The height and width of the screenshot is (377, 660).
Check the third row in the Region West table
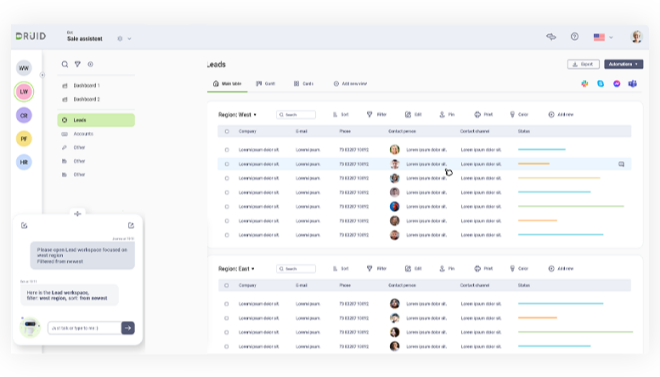[227, 178]
